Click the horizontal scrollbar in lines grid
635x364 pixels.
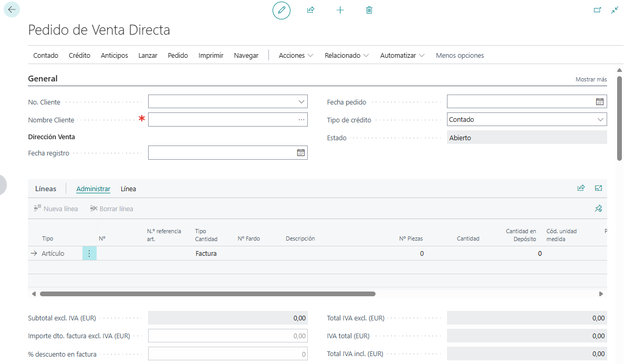[x=207, y=294]
